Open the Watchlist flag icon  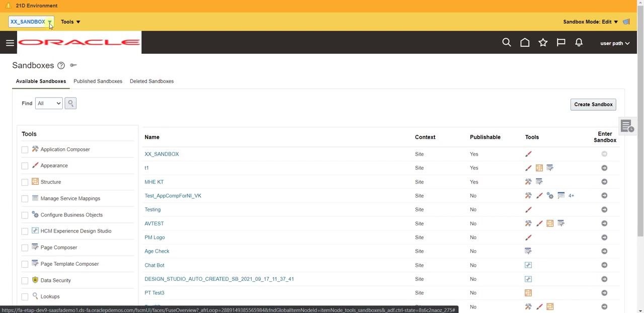(x=561, y=43)
